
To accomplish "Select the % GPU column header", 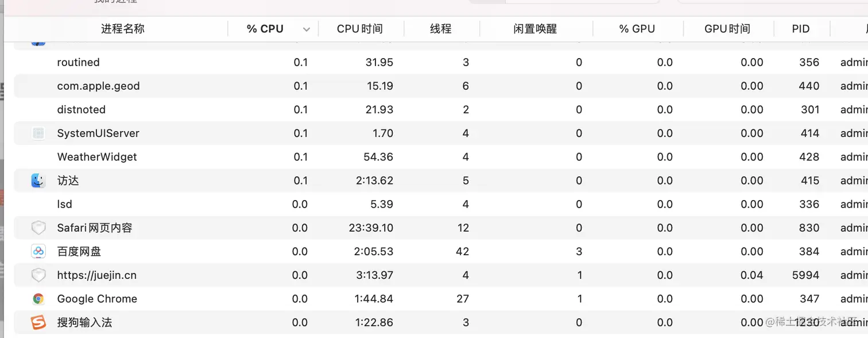I will coord(637,28).
